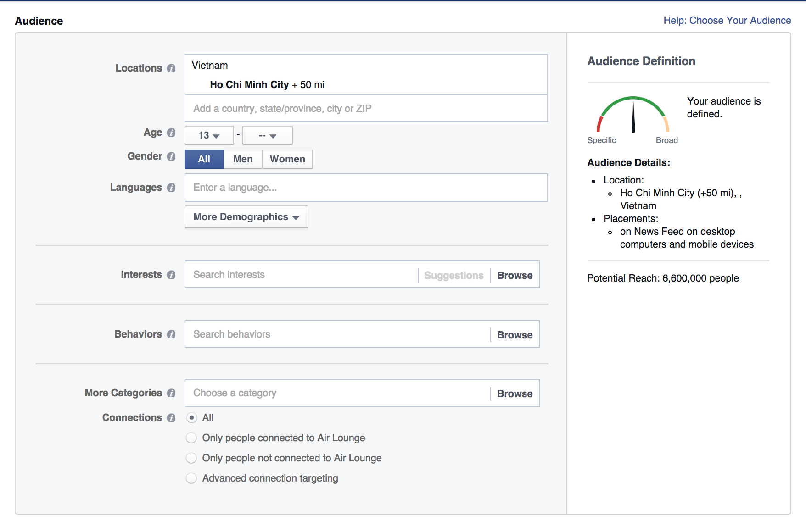Select Only people not connected to Air Lounge

click(x=191, y=458)
